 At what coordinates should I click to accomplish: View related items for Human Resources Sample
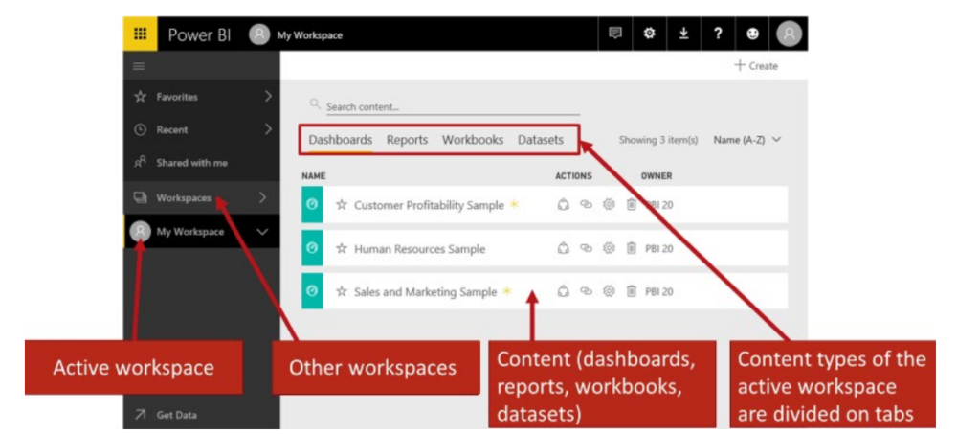coord(586,248)
